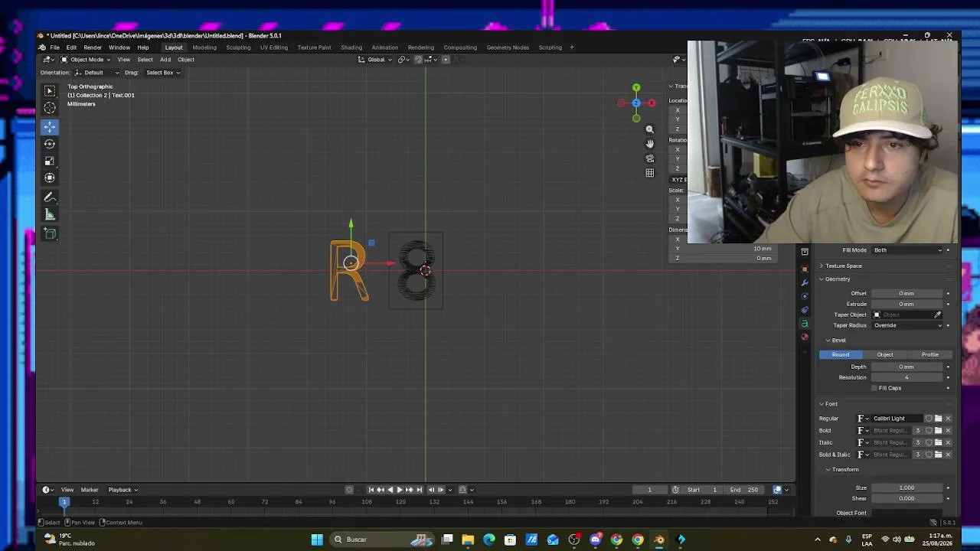Toggle fake user shield for Italic font
The image size is (980, 551).
(929, 442)
